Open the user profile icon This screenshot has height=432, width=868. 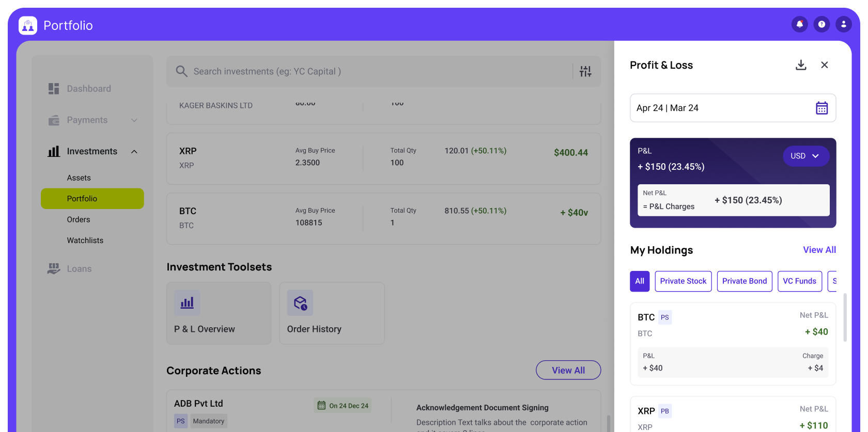(x=844, y=24)
